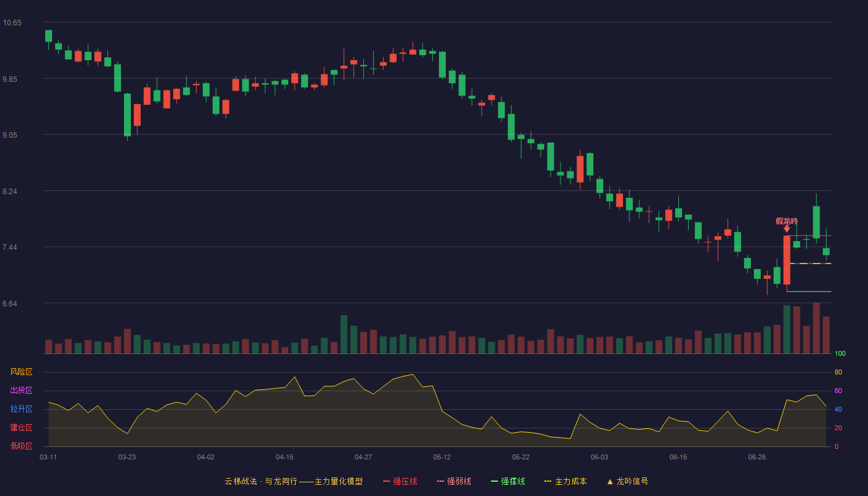
Task: Hide the 主力成本 legend series
Action: click(565, 481)
